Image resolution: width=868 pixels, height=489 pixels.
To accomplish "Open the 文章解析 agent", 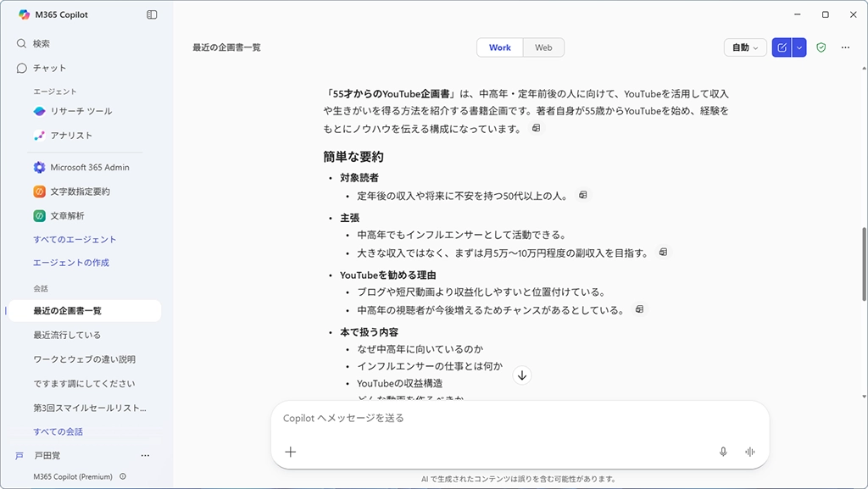I will [58, 216].
